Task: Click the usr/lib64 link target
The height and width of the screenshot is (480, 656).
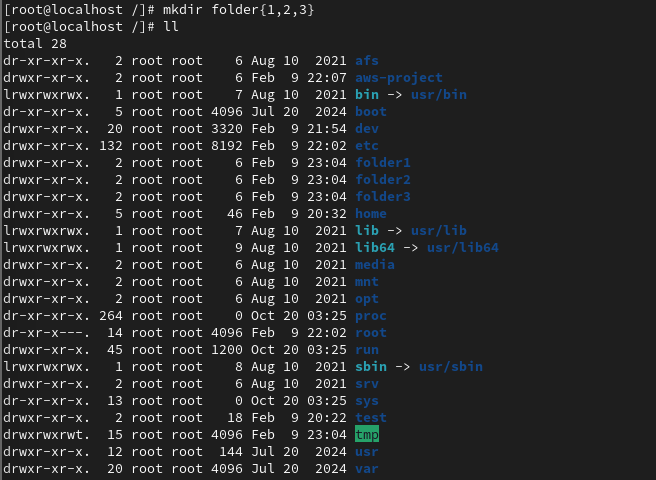Action: pos(463,248)
